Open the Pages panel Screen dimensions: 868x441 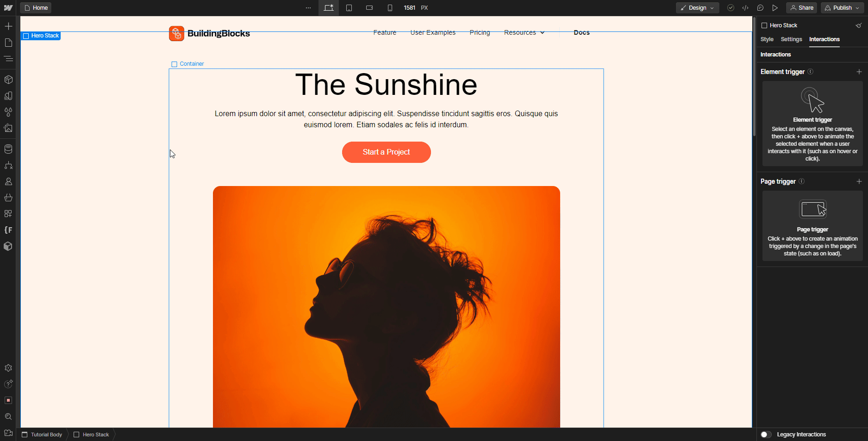click(8, 42)
